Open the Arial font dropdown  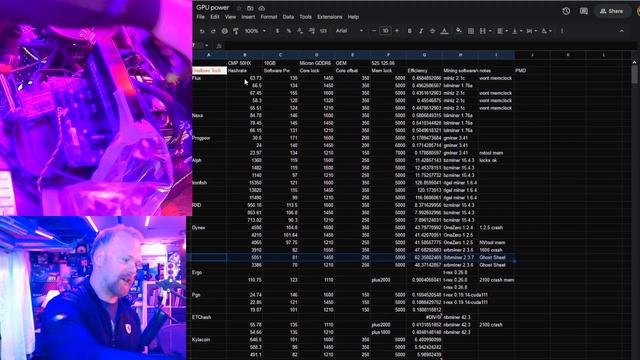point(349,31)
